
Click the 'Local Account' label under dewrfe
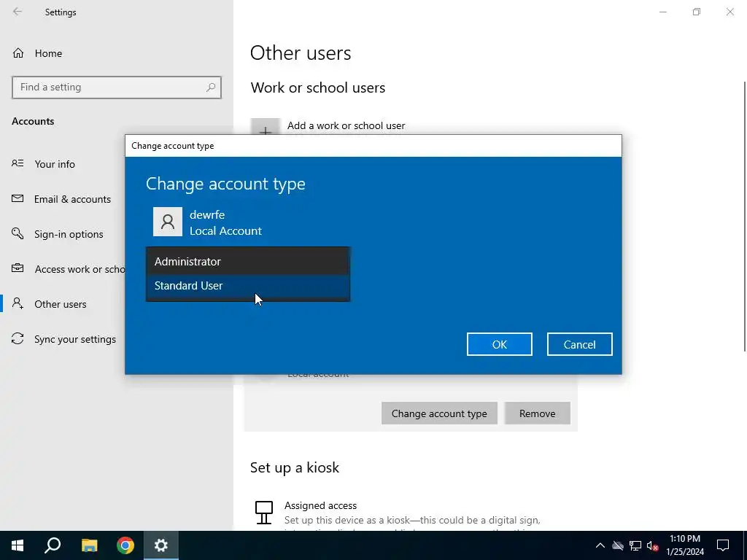coord(226,231)
